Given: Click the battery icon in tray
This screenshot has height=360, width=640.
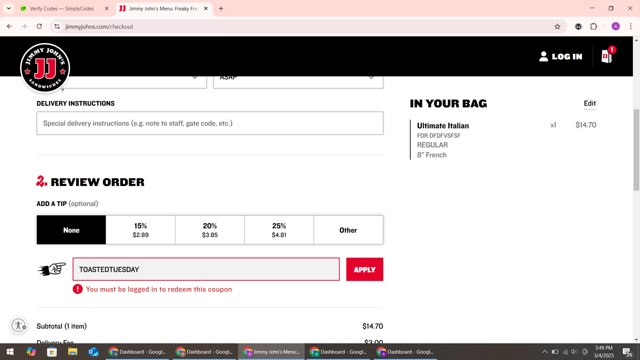Looking at the screenshot, I should click(555, 352).
